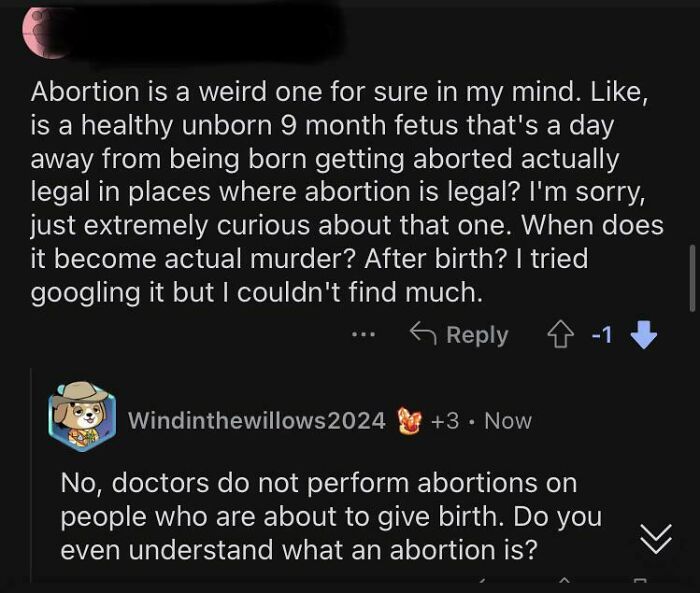Click the Reply arrow icon

(424, 335)
